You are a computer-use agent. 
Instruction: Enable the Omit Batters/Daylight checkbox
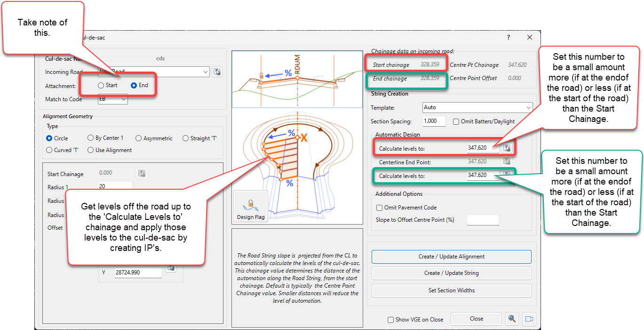tap(456, 121)
